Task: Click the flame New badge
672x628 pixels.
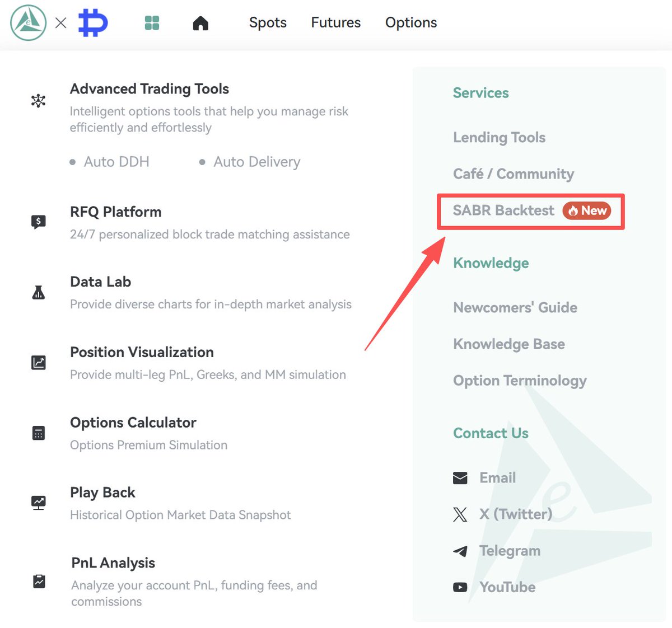Action: click(586, 210)
